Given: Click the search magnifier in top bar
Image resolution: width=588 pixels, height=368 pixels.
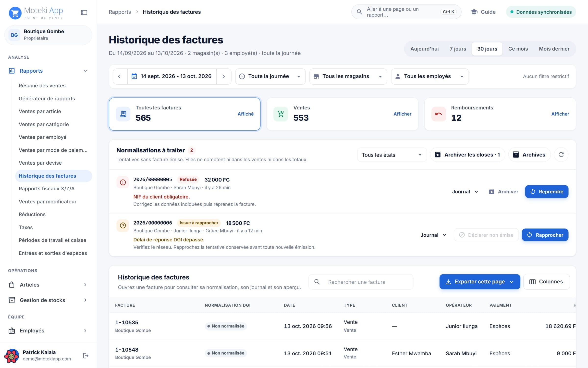Looking at the screenshot, I should [359, 12].
